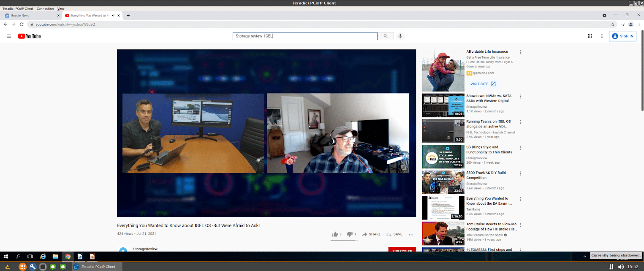644x271 pixels.
Task: Open YouTube settings three-dot menu
Action: click(x=602, y=36)
